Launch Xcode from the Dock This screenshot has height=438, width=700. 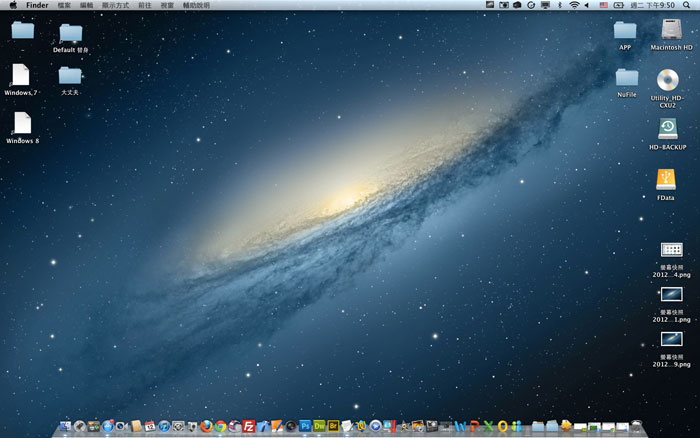pyautogui.click(x=262, y=426)
